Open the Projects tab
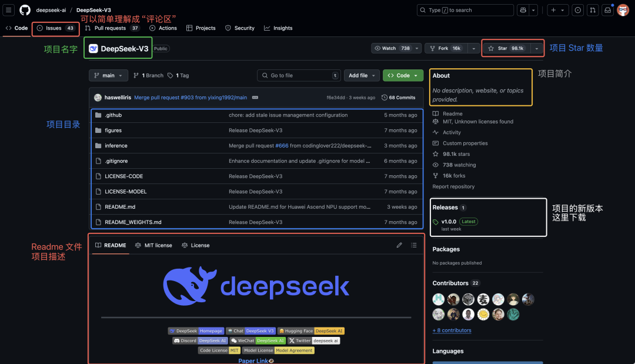Image resolution: width=635 pixels, height=364 pixels. click(x=201, y=28)
